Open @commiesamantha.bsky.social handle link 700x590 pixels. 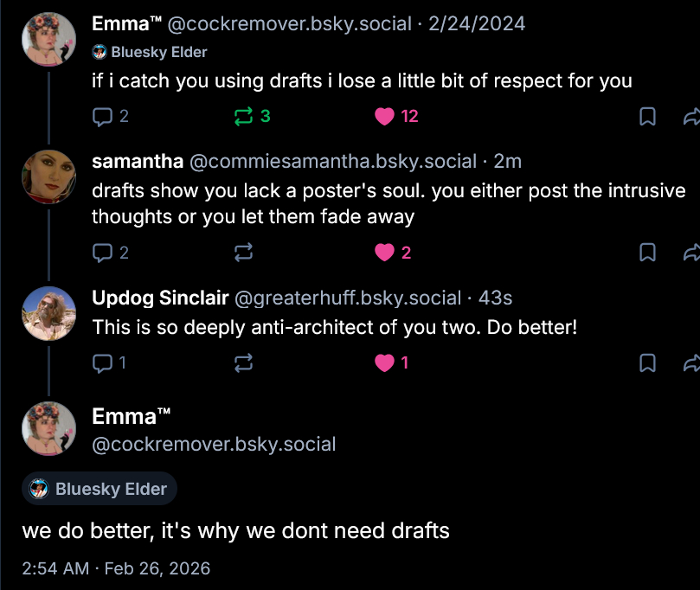point(332,161)
